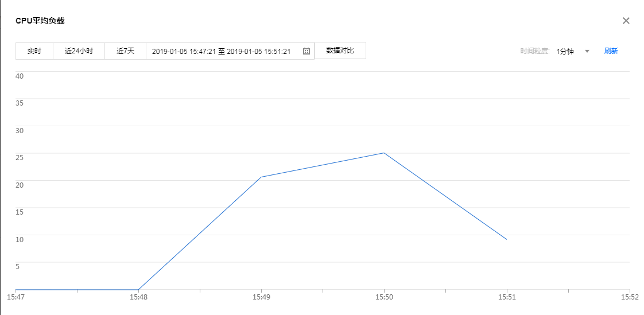Click the 40 y-axis label
Image resolution: width=644 pixels, height=315 pixels.
(x=20, y=76)
